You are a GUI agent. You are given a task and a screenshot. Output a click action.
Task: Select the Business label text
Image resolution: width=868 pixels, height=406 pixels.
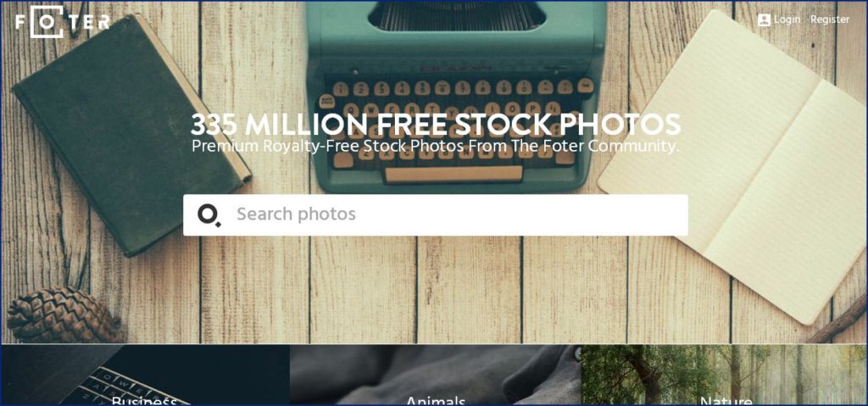144,400
